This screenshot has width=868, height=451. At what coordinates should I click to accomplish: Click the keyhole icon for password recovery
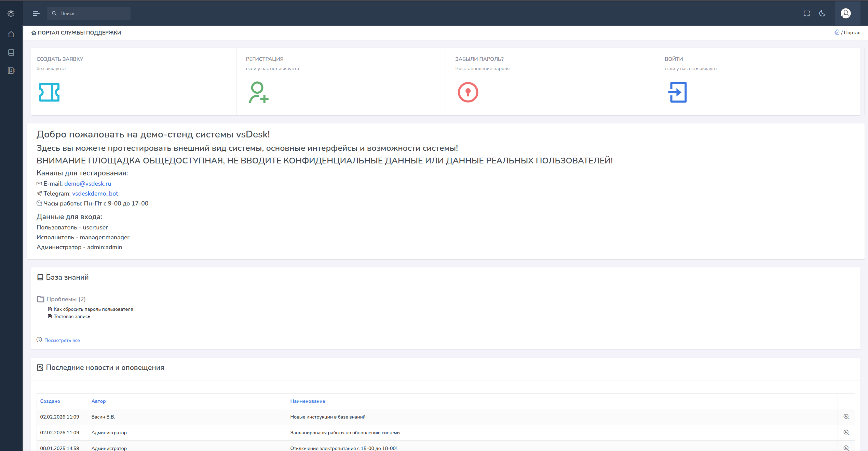(x=468, y=92)
